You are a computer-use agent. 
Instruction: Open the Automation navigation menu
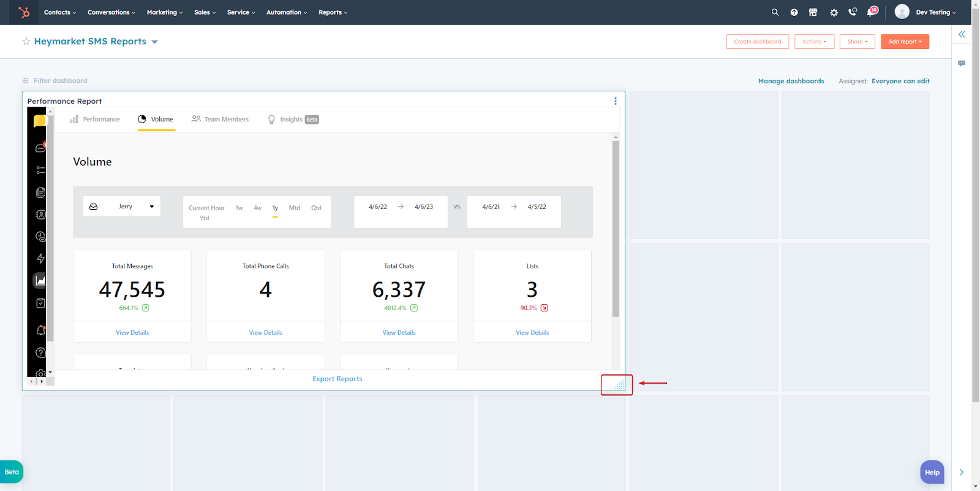pos(287,12)
